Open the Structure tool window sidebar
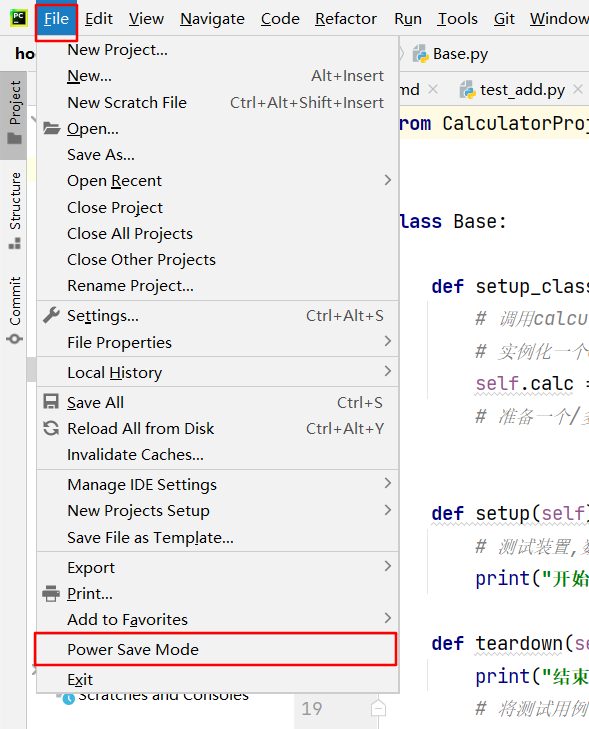589x729 pixels. tap(14, 212)
